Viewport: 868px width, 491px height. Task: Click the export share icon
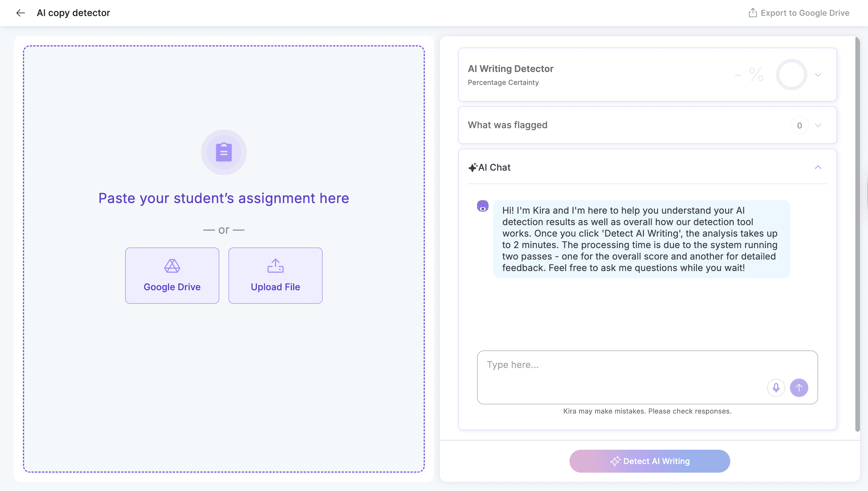click(753, 13)
